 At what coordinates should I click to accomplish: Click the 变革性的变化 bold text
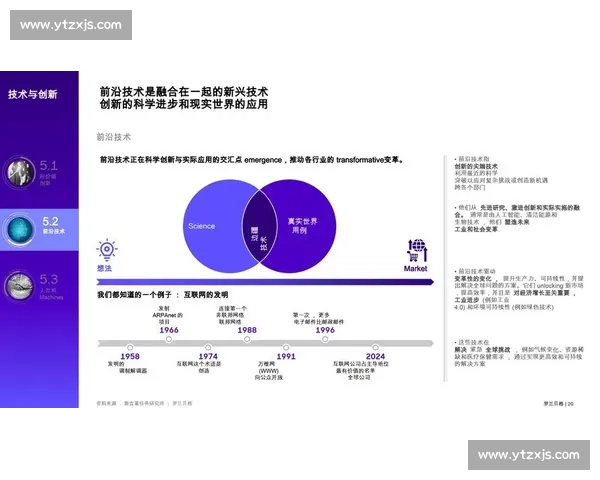(473, 279)
